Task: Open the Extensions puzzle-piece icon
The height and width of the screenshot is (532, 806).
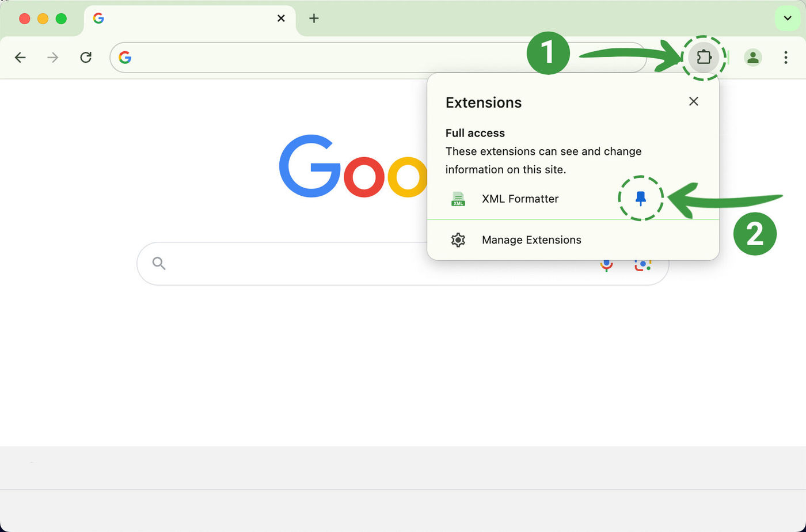Action: (x=704, y=57)
